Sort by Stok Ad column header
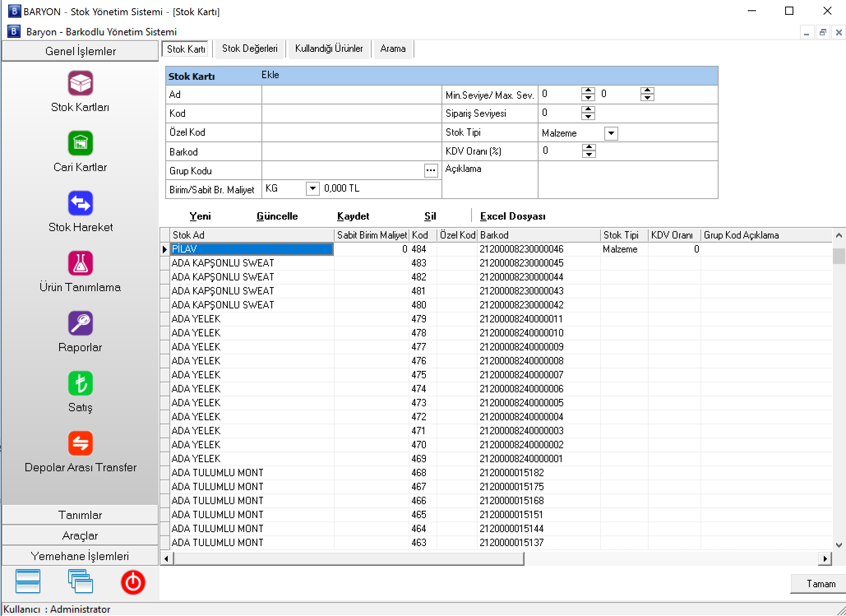 pyautogui.click(x=252, y=235)
